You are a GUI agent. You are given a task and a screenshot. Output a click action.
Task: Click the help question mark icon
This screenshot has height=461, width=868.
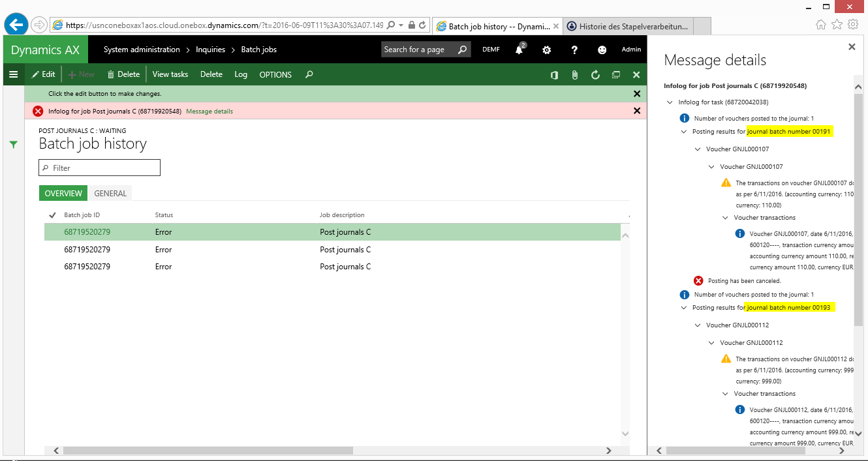click(x=574, y=50)
